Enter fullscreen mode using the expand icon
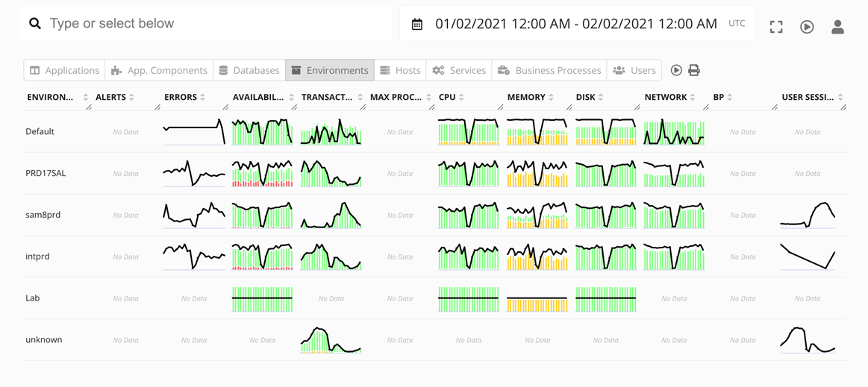The height and width of the screenshot is (387, 868). coord(776,27)
